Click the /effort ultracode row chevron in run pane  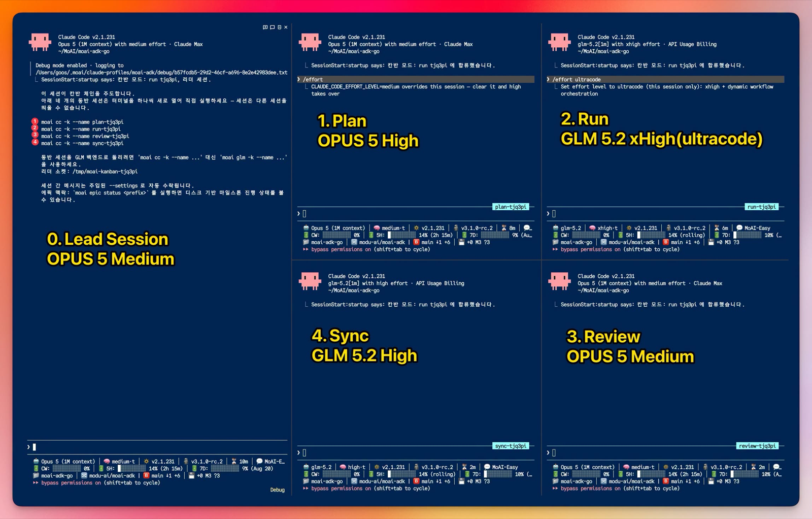click(549, 79)
